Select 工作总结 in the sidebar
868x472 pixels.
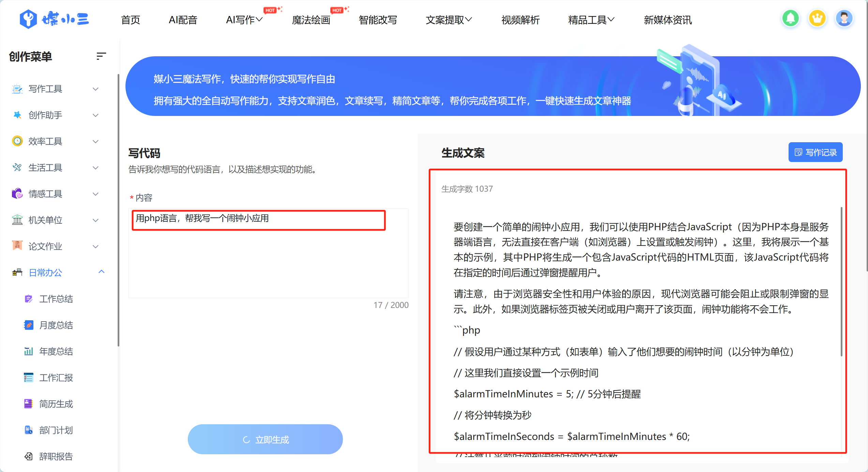(56, 299)
